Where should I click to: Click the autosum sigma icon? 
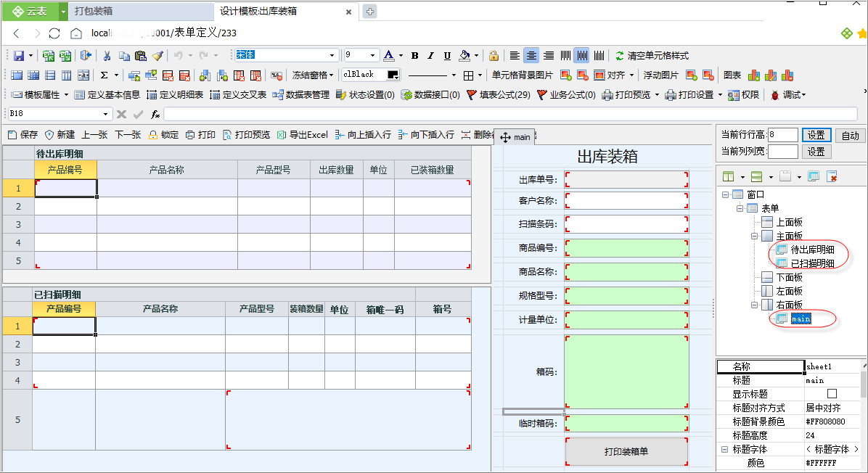104,75
